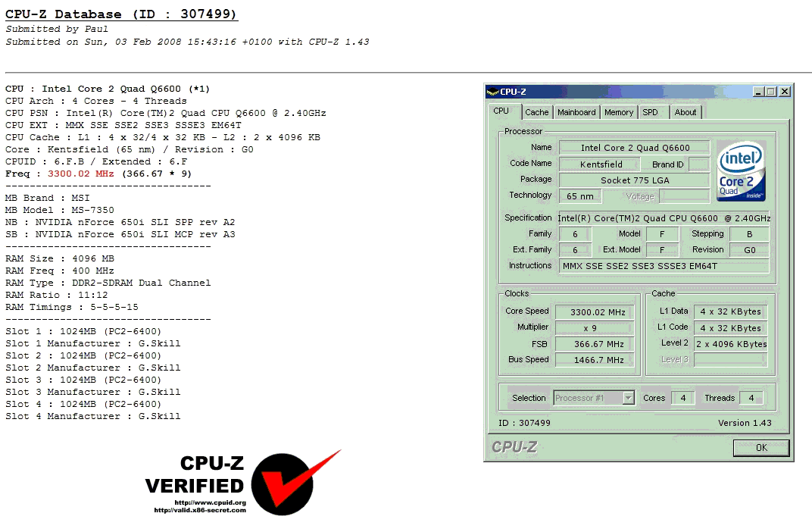Click the Instructions field in CPU-Z window
This screenshot has height=532, width=812.
click(664, 266)
